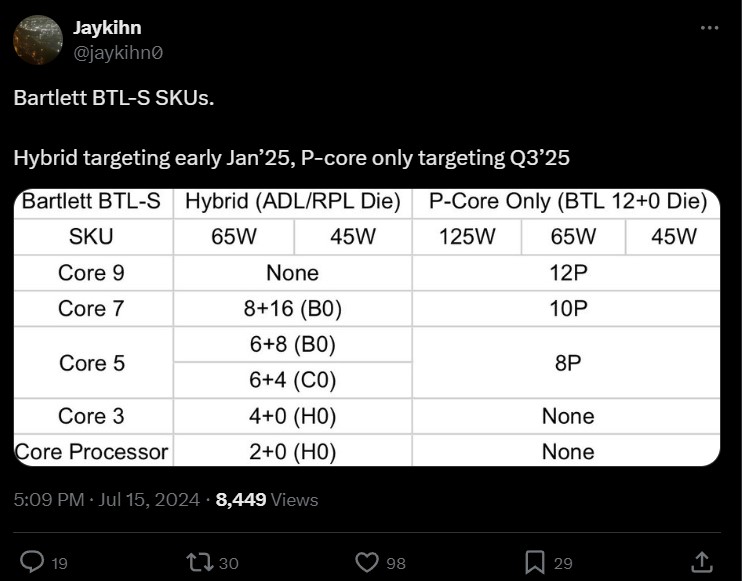
Task: Click the 19 replies count
Action: pyautogui.click(x=60, y=563)
